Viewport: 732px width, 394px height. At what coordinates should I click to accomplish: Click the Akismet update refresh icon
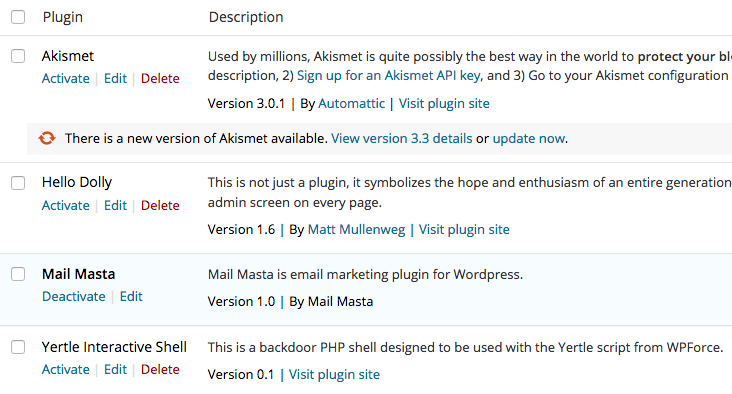click(47, 138)
